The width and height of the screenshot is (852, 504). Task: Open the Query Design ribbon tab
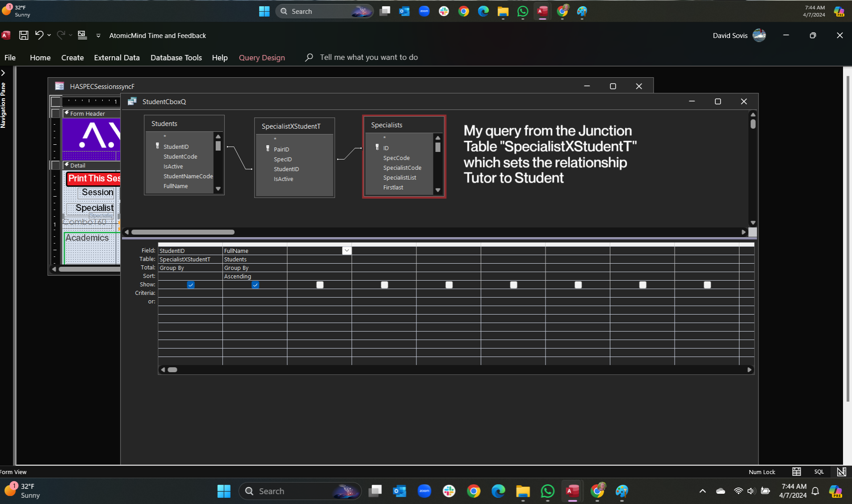pos(262,58)
